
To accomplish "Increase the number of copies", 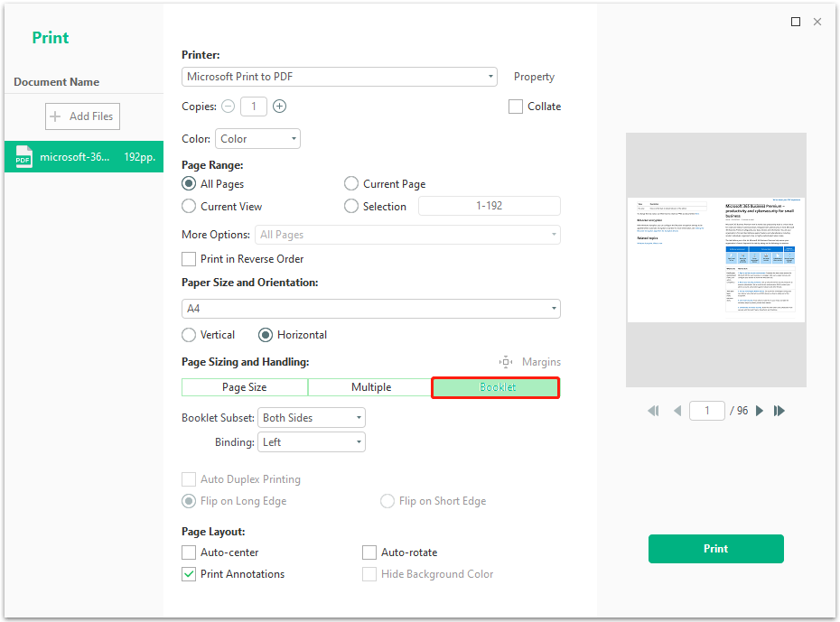I will [x=280, y=107].
